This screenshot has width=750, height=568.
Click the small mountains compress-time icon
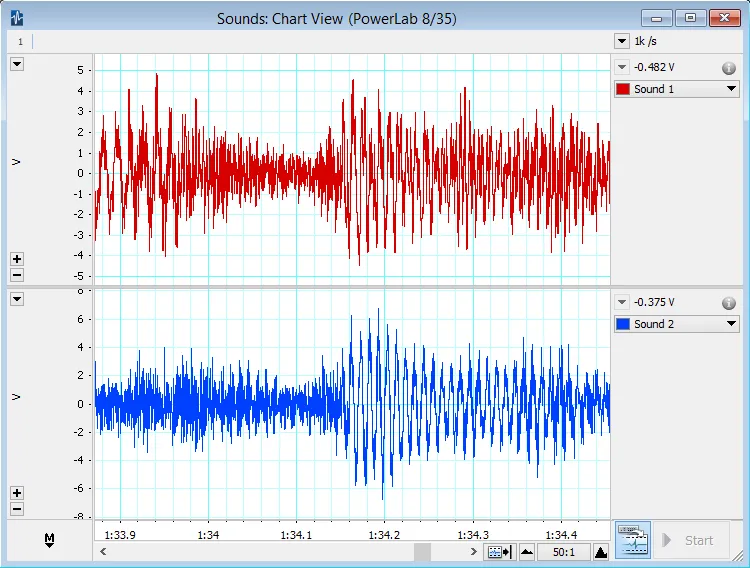527,552
